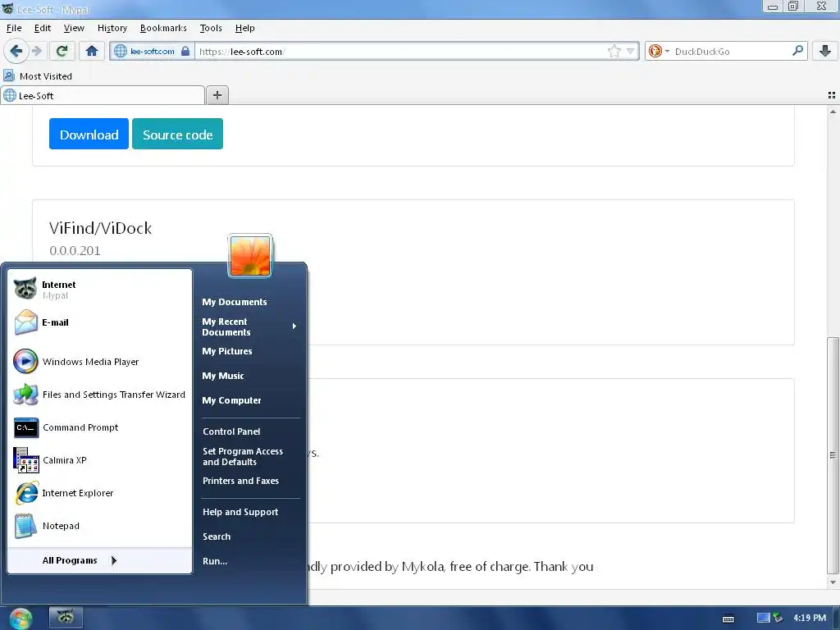
Task: Click in the DuckDuckGo search box
Action: tap(731, 51)
